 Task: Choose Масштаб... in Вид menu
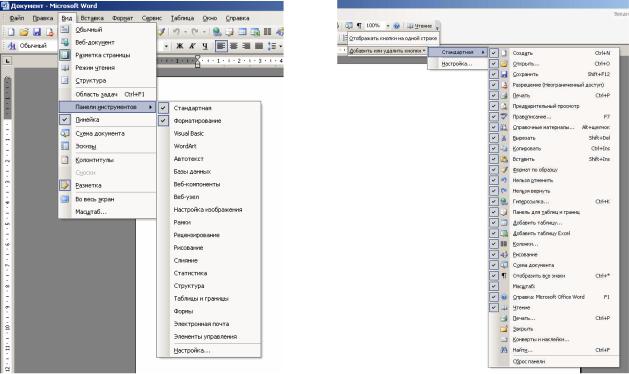(107, 212)
